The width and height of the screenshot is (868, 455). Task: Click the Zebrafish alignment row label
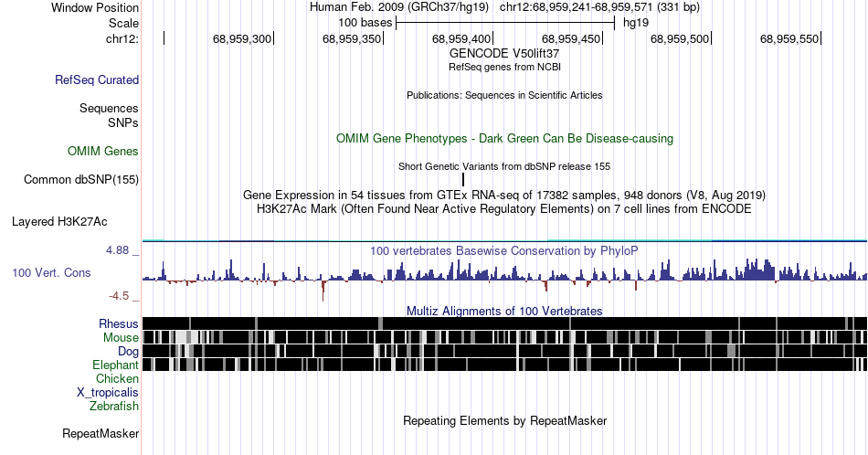point(114,406)
